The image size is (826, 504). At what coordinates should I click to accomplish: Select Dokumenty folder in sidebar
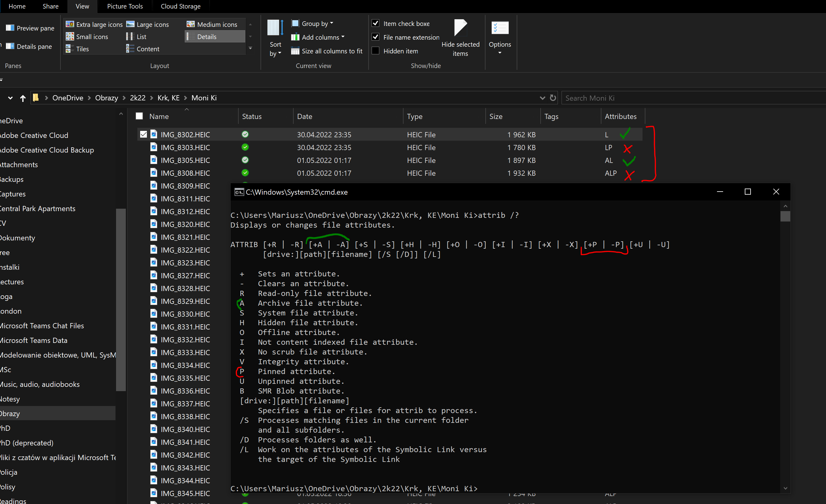pos(17,238)
